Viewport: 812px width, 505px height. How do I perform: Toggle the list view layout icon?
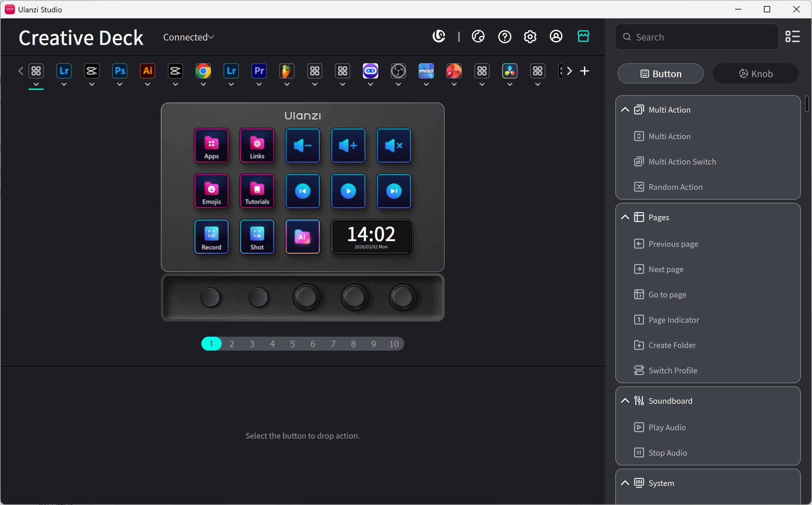(792, 37)
